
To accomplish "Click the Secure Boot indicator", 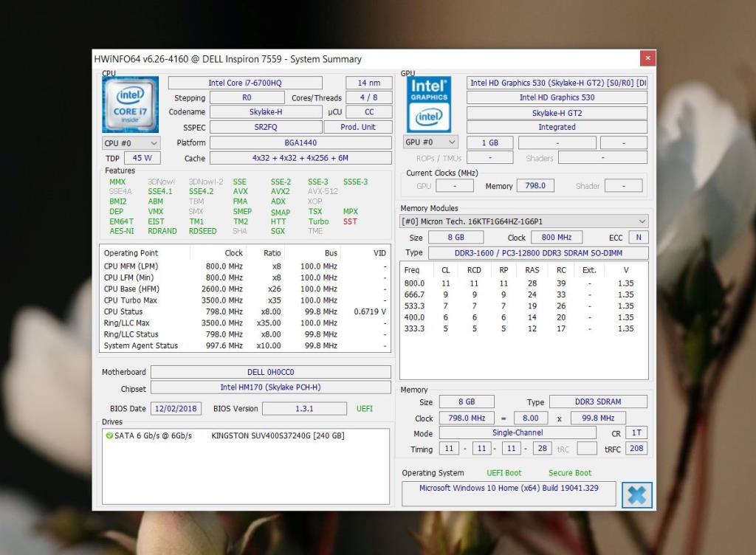I will click(569, 472).
